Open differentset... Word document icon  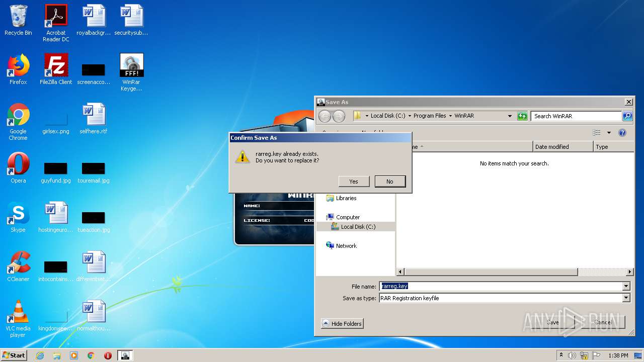point(94,267)
